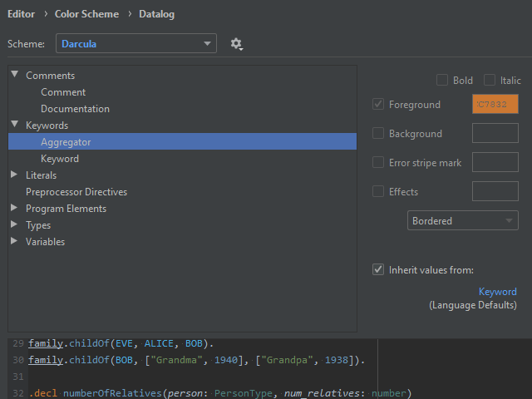Click ALICE constant on line 29
Image resolution: width=532 pixels, height=399 pixels.
(x=159, y=343)
